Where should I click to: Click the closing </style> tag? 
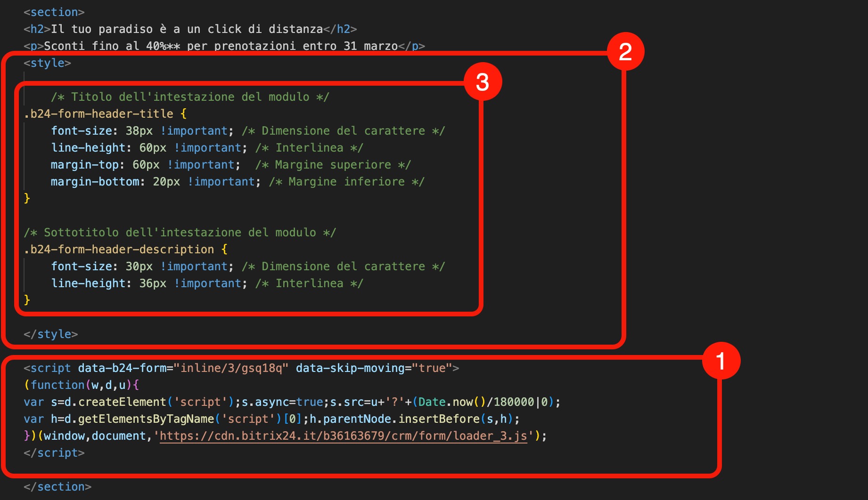[x=50, y=334]
